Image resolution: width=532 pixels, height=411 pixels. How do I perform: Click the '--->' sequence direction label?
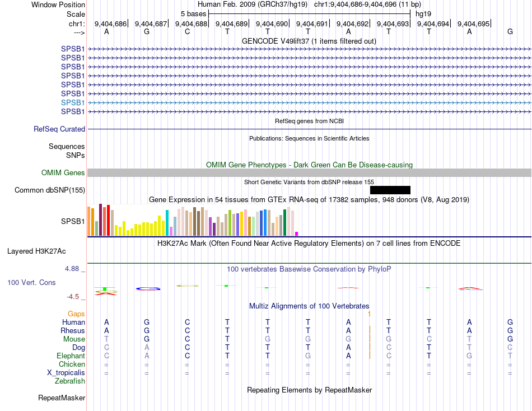click(x=79, y=32)
